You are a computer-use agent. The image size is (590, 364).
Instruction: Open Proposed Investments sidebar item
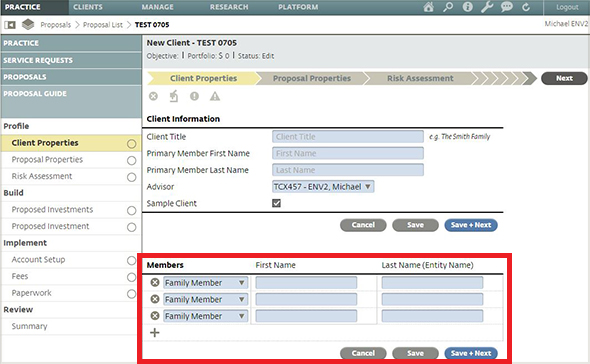click(x=52, y=210)
